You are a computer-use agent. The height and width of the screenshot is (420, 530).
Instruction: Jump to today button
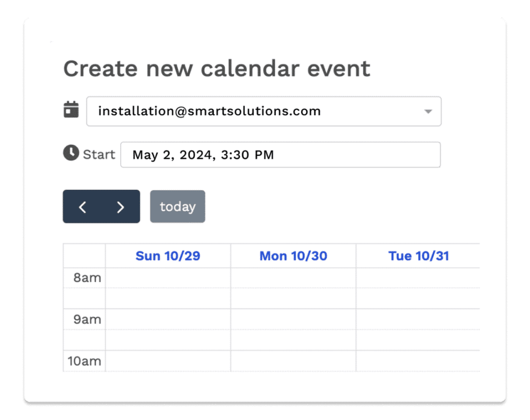click(x=178, y=206)
